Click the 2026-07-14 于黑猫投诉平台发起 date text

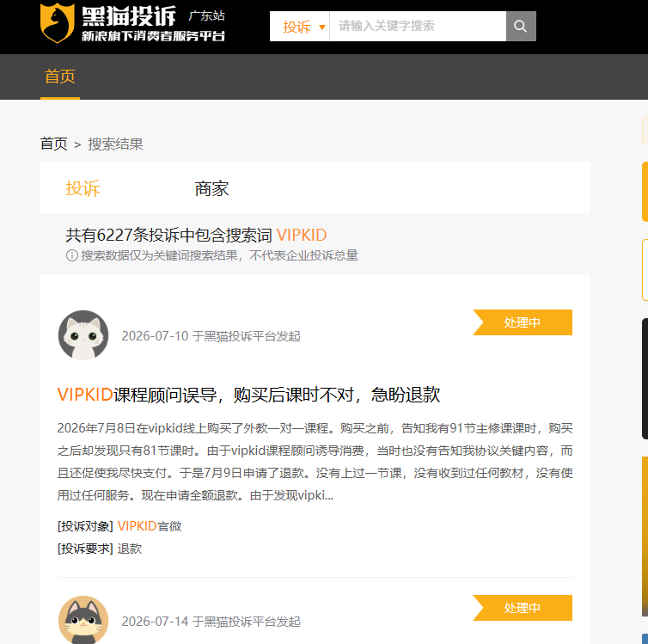(211, 622)
